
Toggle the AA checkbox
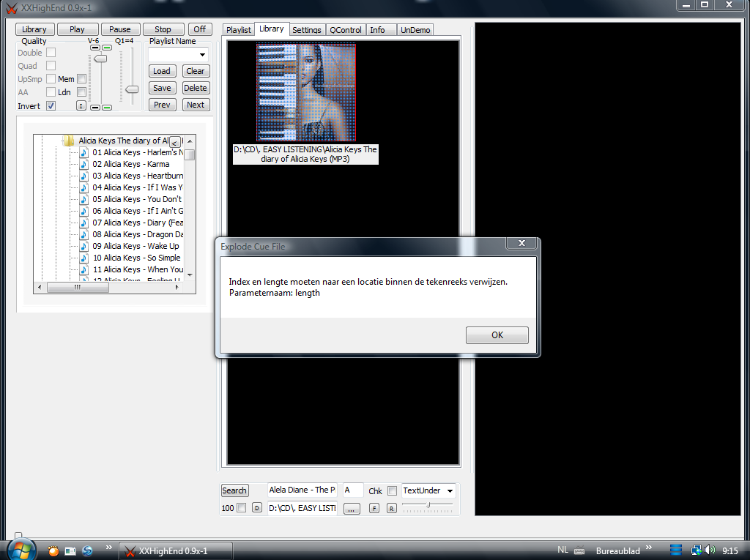pos(51,92)
